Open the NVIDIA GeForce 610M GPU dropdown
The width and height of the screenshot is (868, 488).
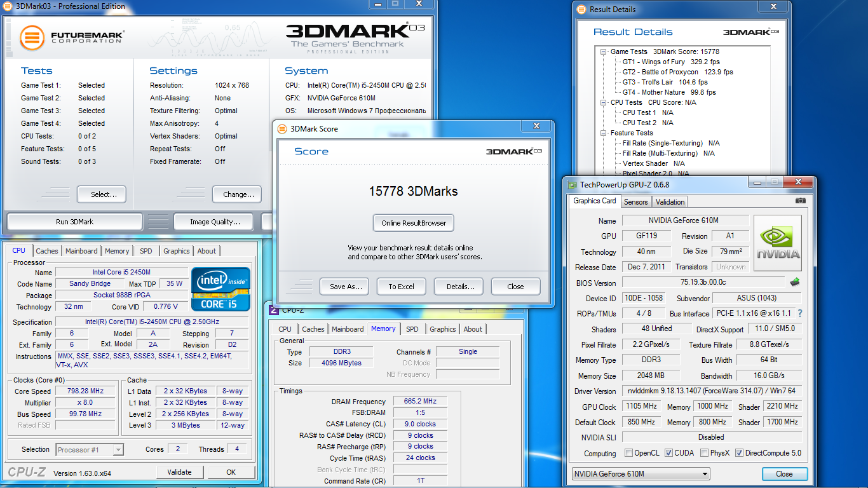point(641,473)
